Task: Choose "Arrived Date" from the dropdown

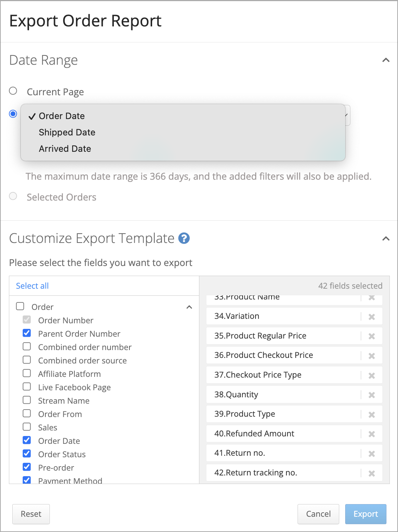Action: pyautogui.click(x=65, y=148)
